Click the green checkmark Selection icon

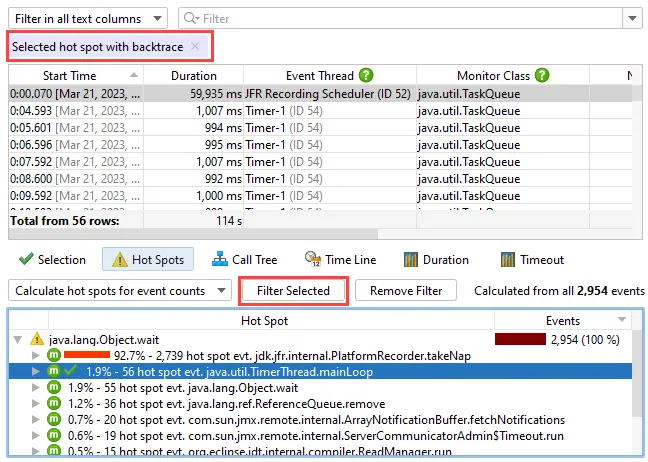(x=26, y=259)
